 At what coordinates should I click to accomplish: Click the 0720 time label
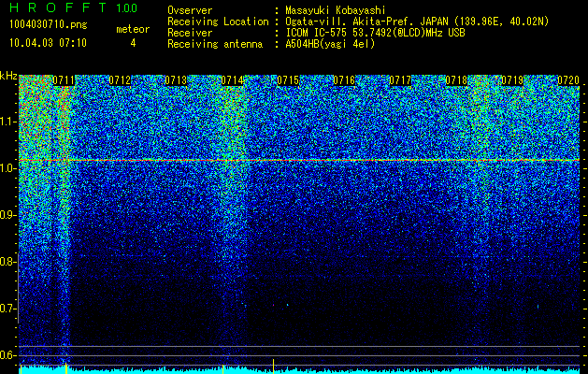pyautogui.click(x=568, y=80)
